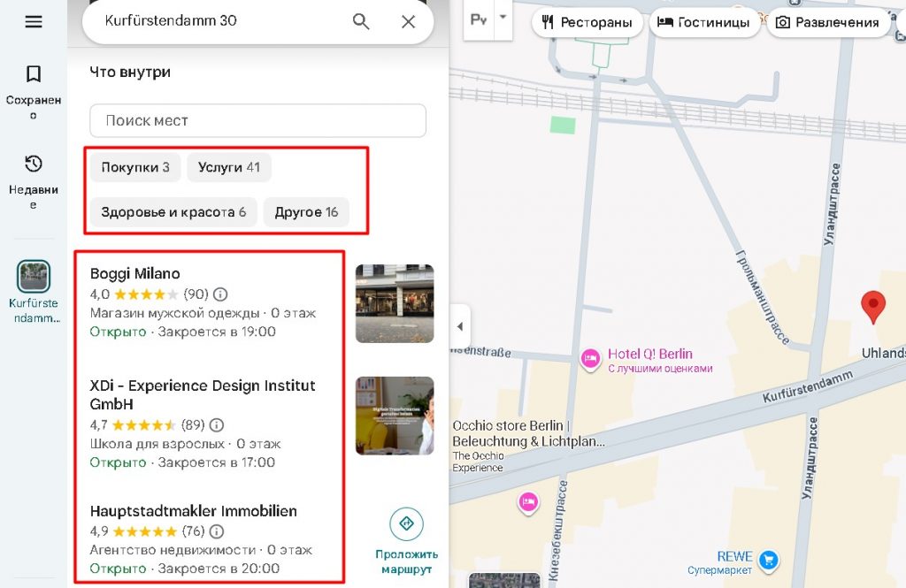Open Hauptstadtmakler Immobilien listing
The width and height of the screenshot is (906, 588).
pos(194,511)
